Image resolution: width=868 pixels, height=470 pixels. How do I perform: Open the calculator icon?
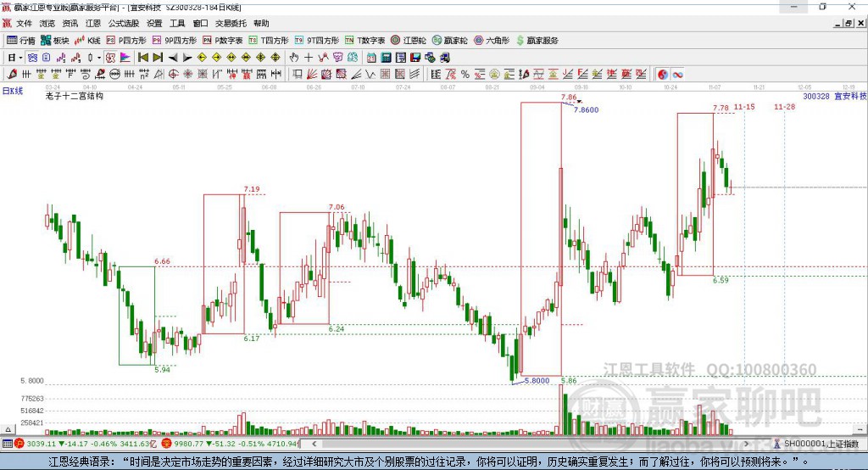(x=387, y=58)
